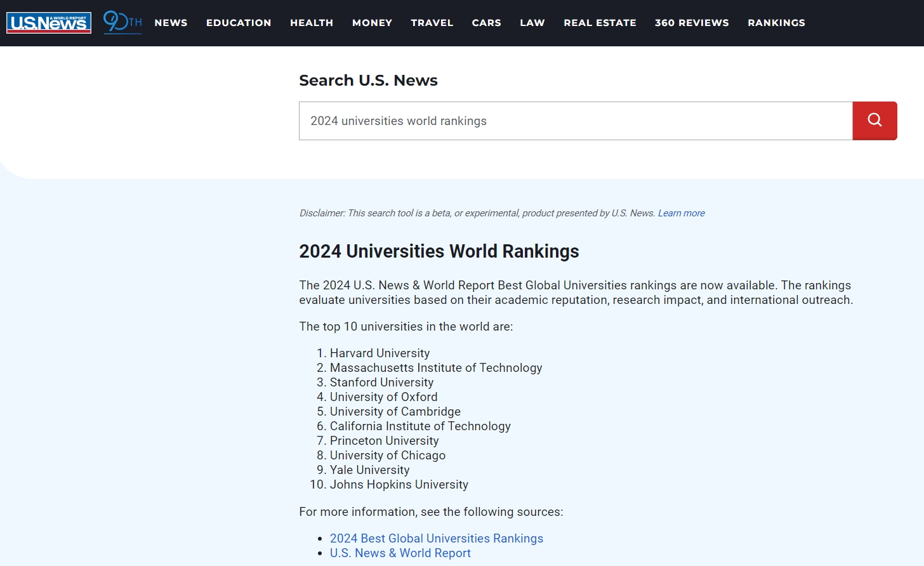The width and height of the screenshot is (924, 566).
Task: Open the Real Estate menu
Action: [600, 23]
